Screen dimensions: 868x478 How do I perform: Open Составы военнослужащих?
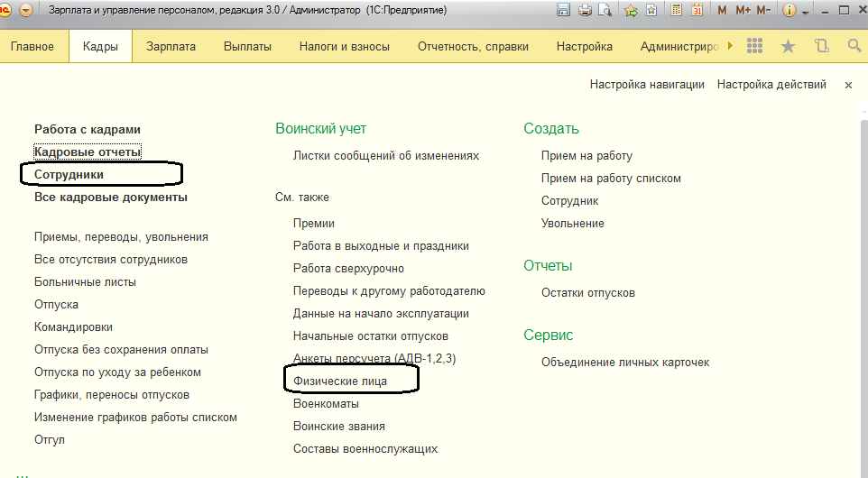pyautogui.click(x=365, y=448)
